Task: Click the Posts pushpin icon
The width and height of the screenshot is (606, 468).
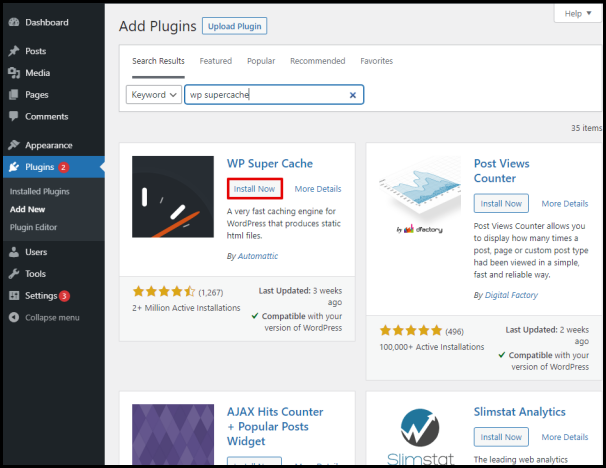Action: pos(14,51)
